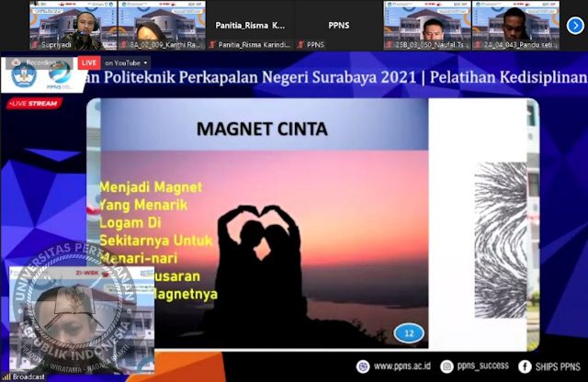The image size is (588, 382).
Task: Click muted mic icon on Kanthi's video tile
Action: click(125, 45)
